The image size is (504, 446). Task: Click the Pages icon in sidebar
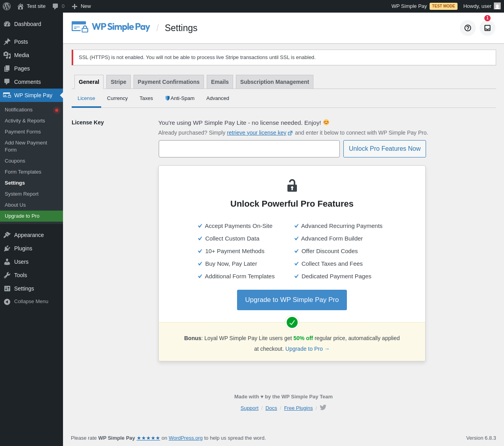click(x=7, y=68)
